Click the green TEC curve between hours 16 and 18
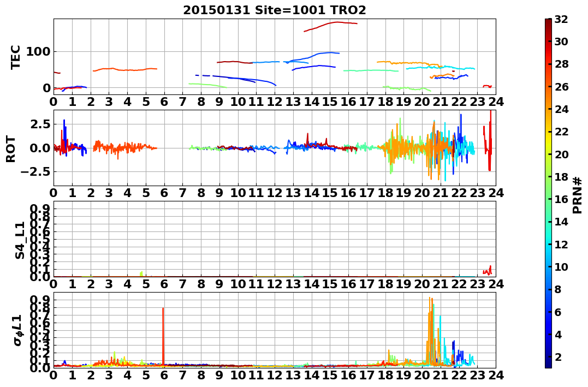Screen dimensions: 588x387 pyautogui.click(x=371, y=70)
